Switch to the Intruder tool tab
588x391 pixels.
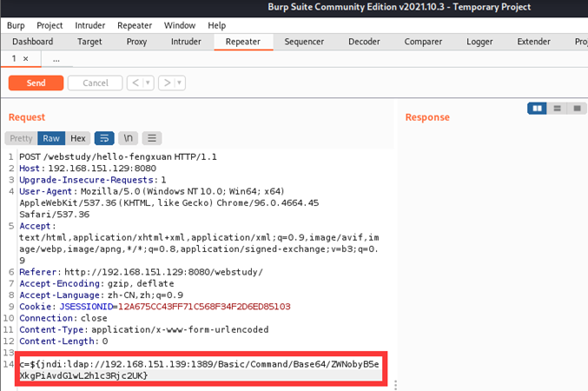(x=186, y=42)
